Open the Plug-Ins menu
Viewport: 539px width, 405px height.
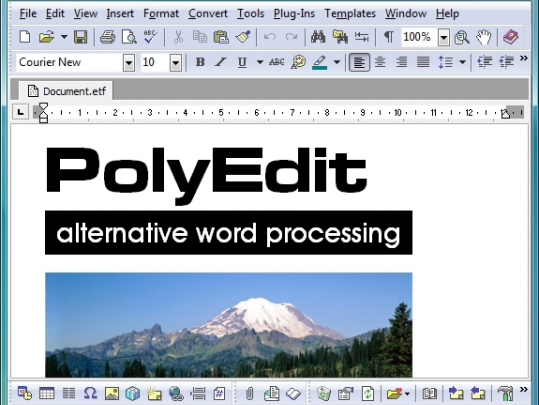pos(294,13)
